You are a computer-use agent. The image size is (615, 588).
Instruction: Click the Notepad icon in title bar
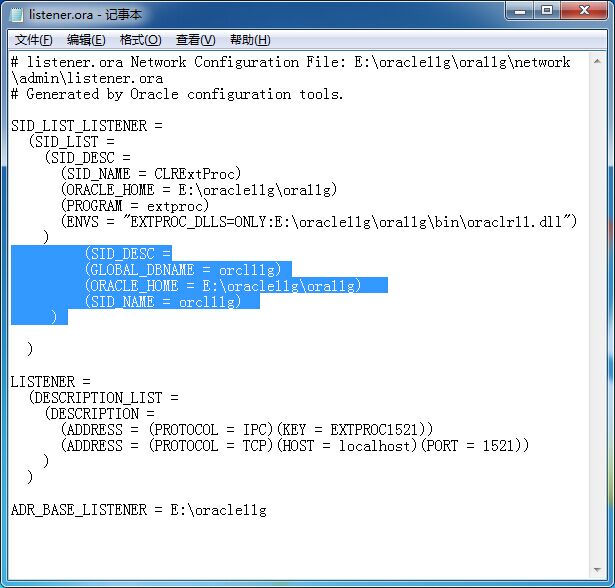click(x=16, y=15)
